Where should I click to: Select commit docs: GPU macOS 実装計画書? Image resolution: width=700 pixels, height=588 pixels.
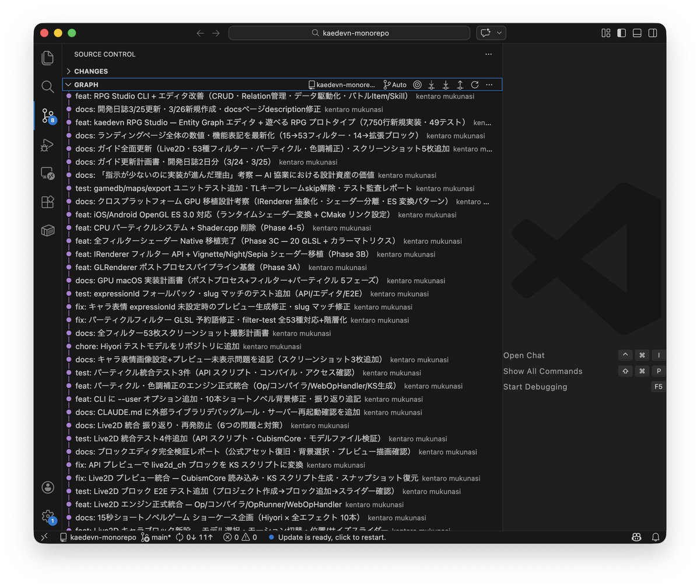[x=282, y=281]
